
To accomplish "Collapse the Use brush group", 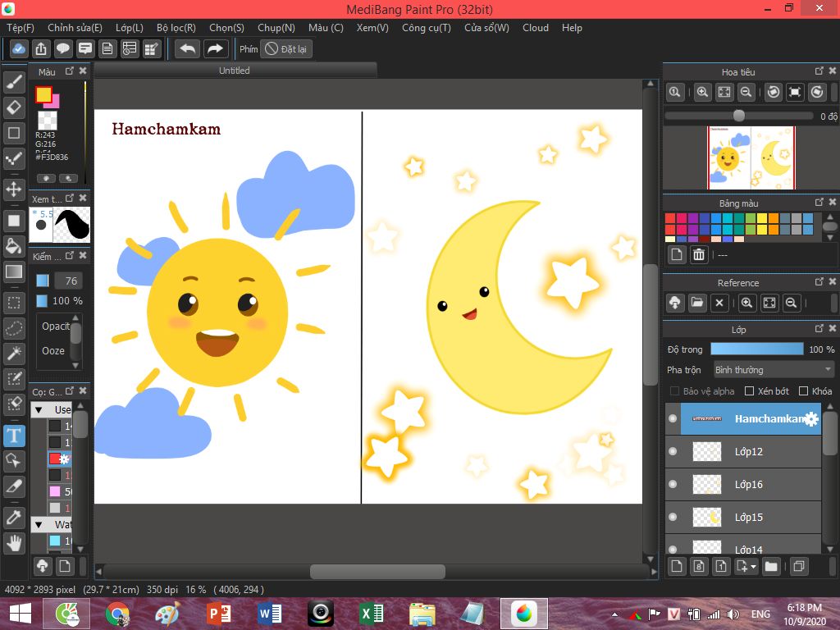I will 39,409.
